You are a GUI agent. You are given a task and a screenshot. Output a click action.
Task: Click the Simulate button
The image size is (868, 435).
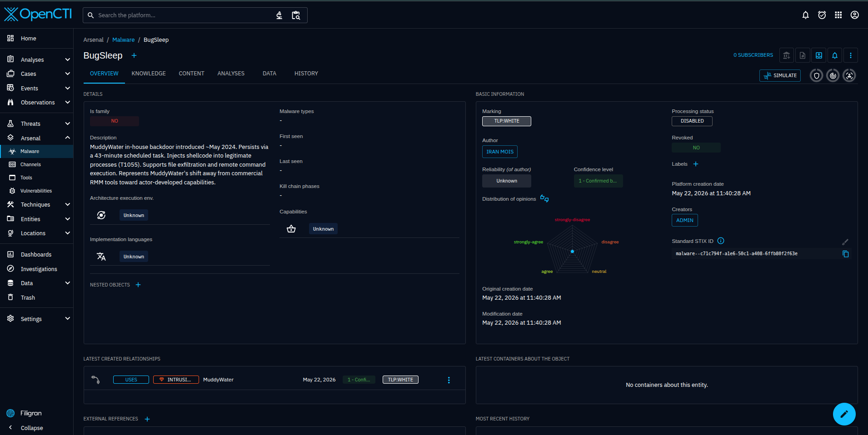pos(780,75)
